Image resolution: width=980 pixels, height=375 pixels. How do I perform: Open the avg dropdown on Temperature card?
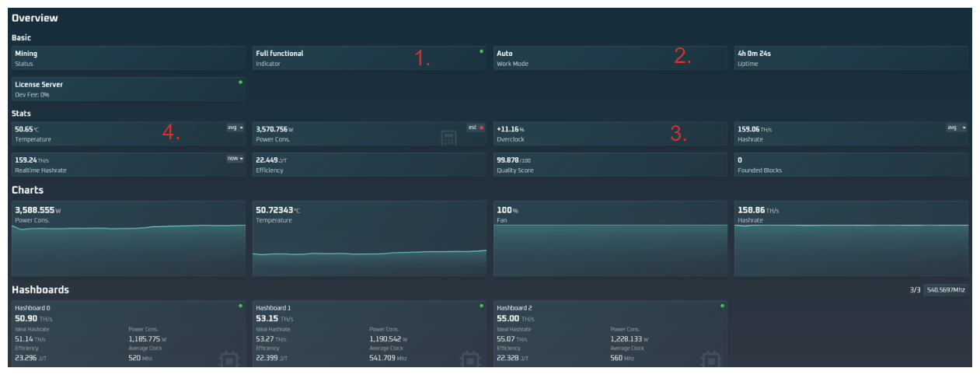click(235, 127)
